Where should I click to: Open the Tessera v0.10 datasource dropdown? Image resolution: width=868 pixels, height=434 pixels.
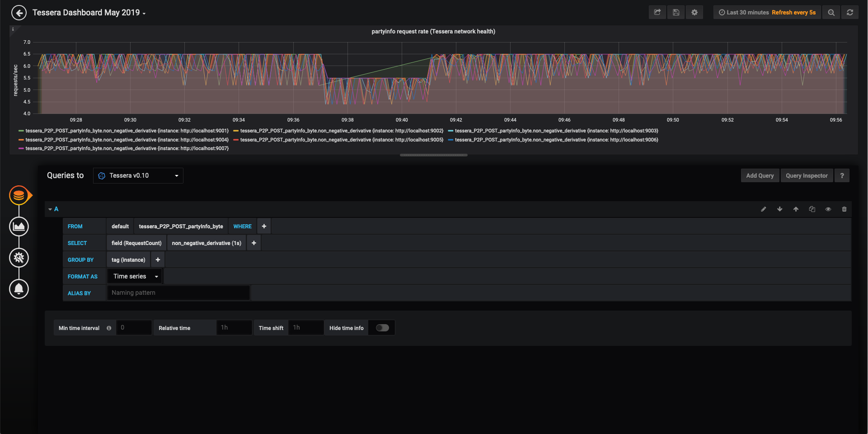pyautogui.click(x=138, y=175)
